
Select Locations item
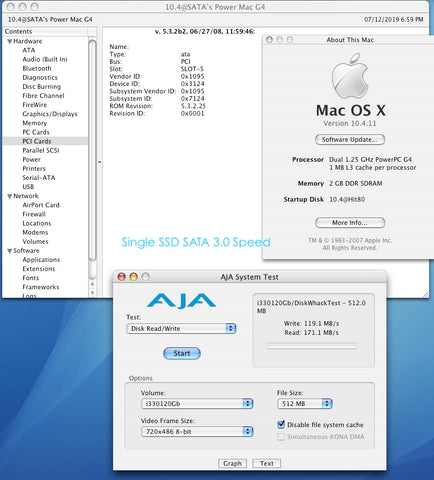click(37, 223)
